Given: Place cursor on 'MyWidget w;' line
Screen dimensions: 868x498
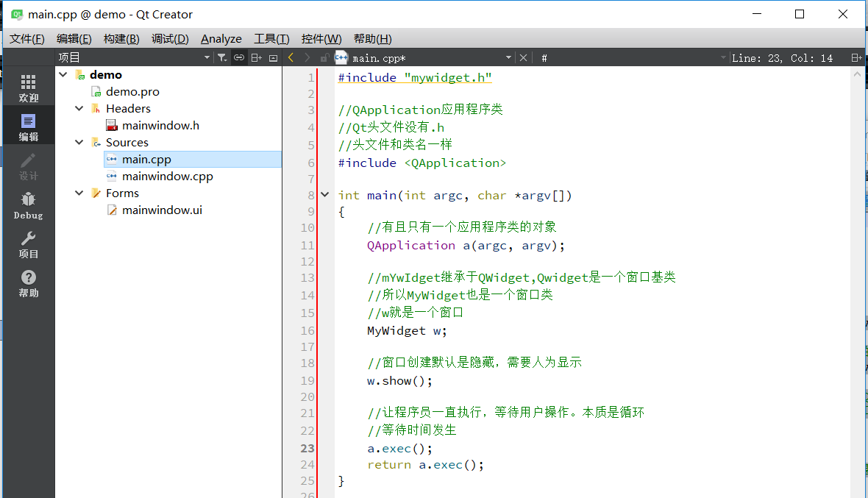Looking at the screenshot, I should pos(407,331).
